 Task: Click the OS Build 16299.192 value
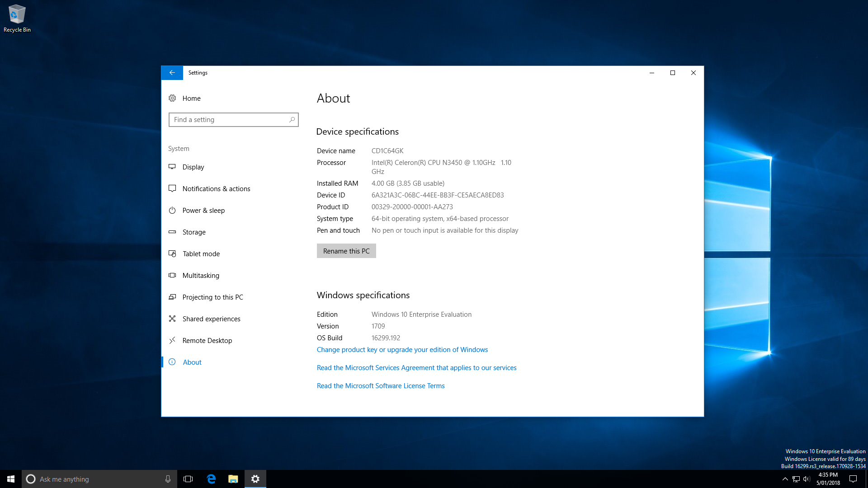tap(386, 338)
